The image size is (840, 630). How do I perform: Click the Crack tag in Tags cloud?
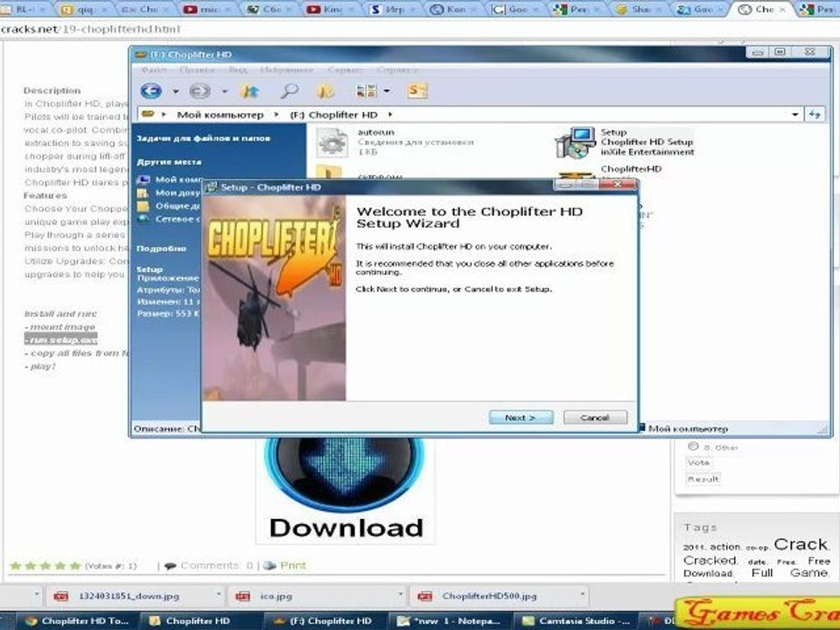(x=801, y=544)
